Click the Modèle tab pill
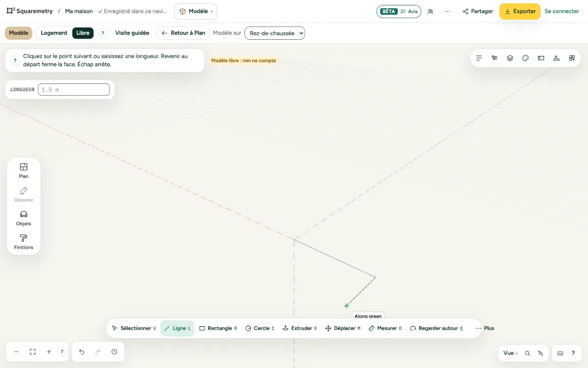Screen dimensions: 588x368 (19, 33)
